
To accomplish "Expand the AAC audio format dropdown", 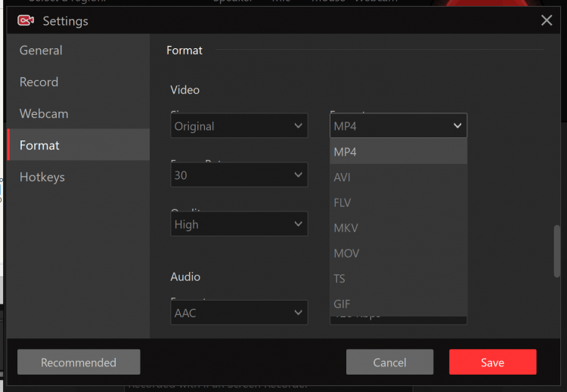I will (x=239, y=313).
